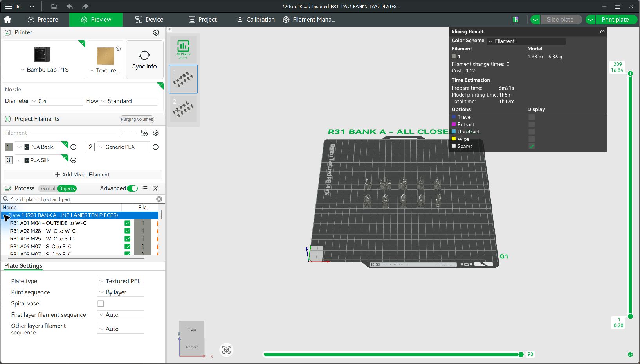Clear the search field with X icon
Image resolution: width=640 pixels, height=364 pixels.
[159, 199]
